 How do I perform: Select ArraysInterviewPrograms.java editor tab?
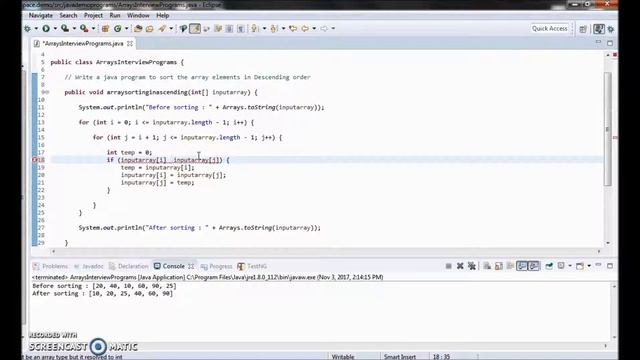[83, 43]
